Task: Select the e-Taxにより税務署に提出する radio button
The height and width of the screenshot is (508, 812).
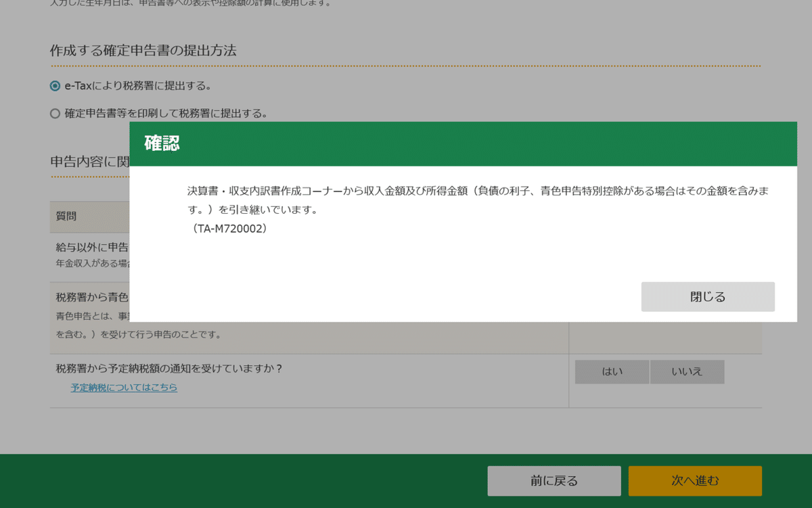Action: tap(54, 86)
